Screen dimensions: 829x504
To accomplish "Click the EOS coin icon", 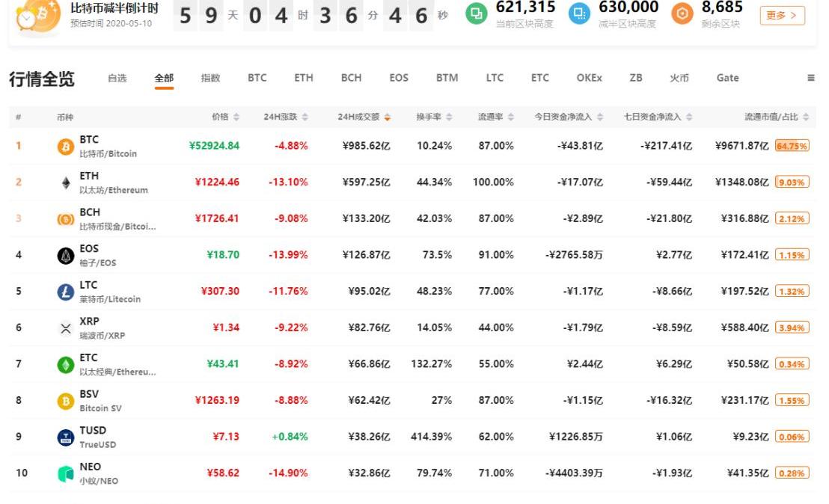I will [66, 256].
